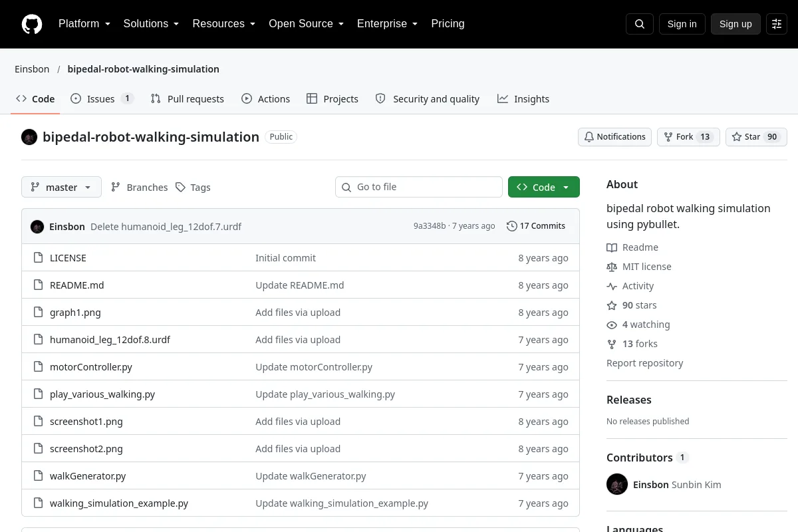The height and width of the screenshot is (532, 798).
Task: Star this repository
Action: [x=756, y=137]
